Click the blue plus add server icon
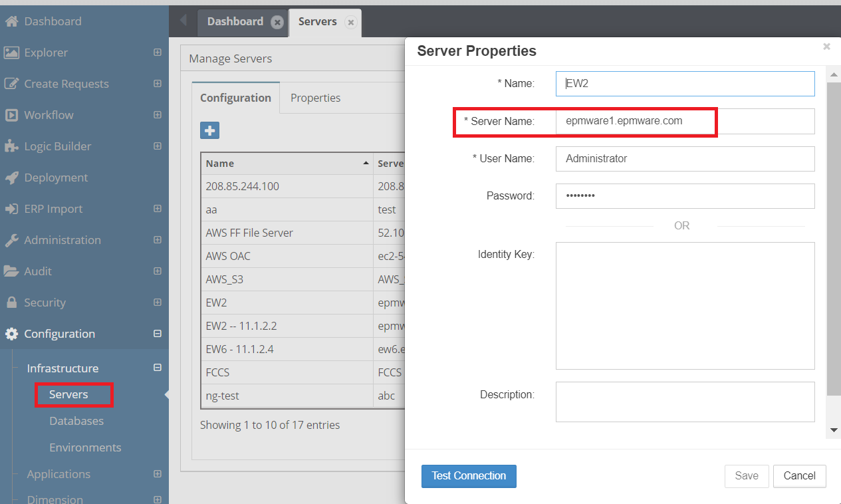The image size is (841, 504). [209, 131]
